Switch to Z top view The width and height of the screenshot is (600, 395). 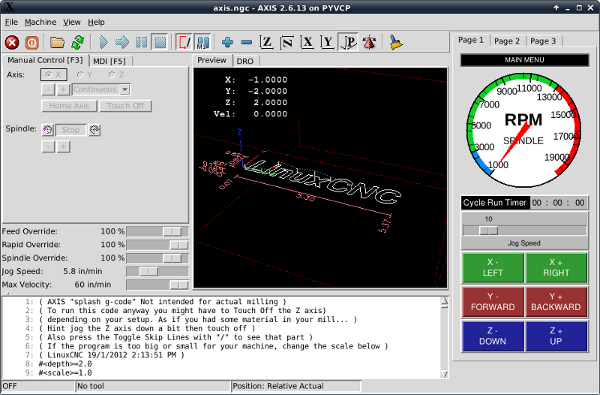point(267,42)
